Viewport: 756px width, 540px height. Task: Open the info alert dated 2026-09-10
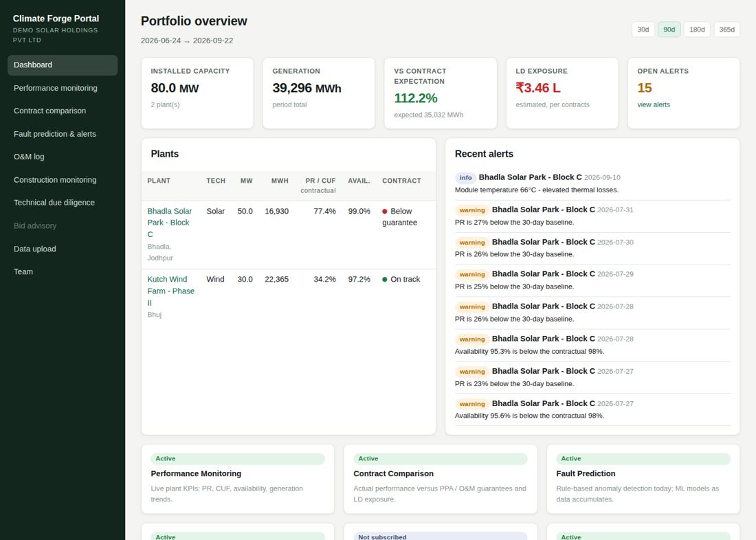point(592,183)
